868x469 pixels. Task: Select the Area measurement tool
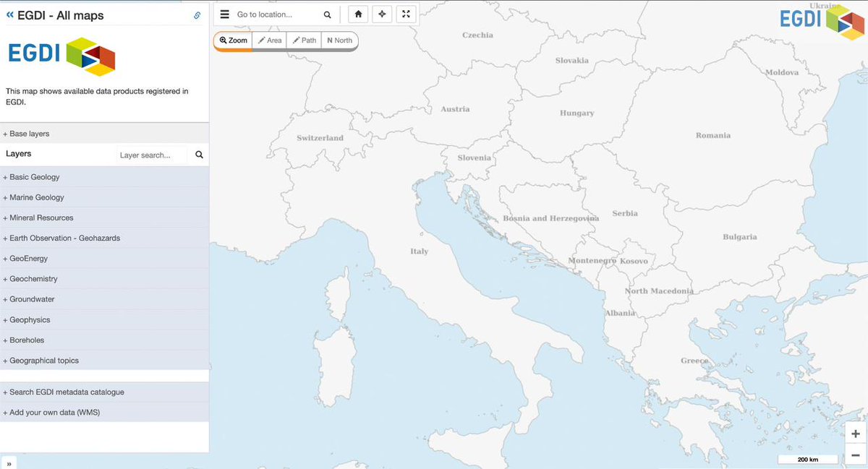tap(270, 40)
